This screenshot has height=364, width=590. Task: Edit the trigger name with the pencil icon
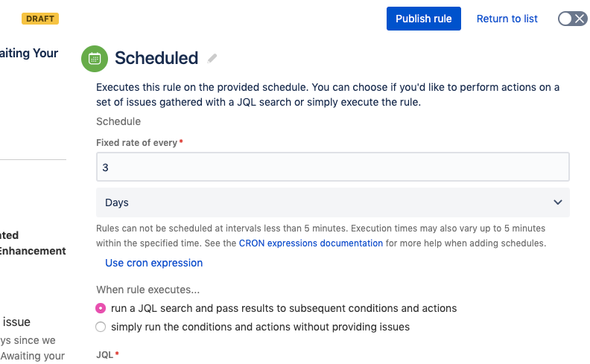coord(212,58)
